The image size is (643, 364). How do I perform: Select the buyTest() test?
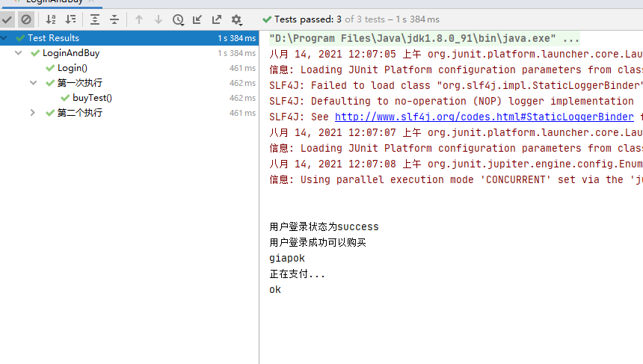pyautogui.click(x=92, y=98)
